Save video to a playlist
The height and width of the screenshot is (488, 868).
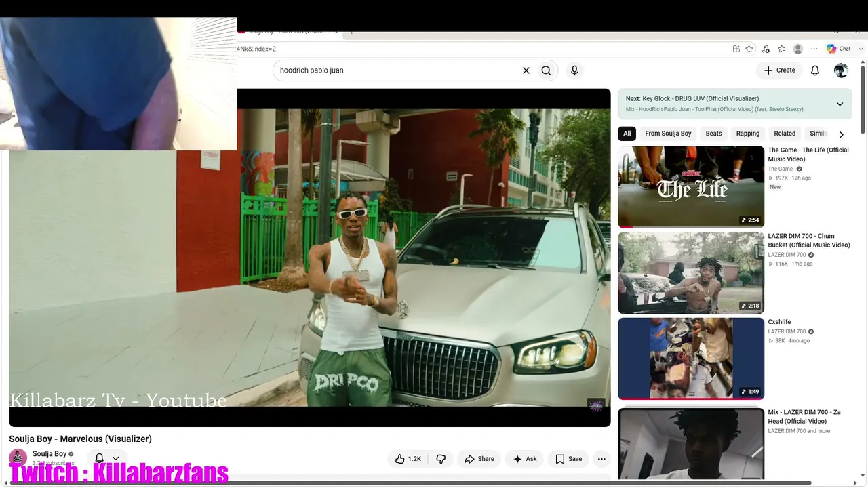(x=568, y=459)
